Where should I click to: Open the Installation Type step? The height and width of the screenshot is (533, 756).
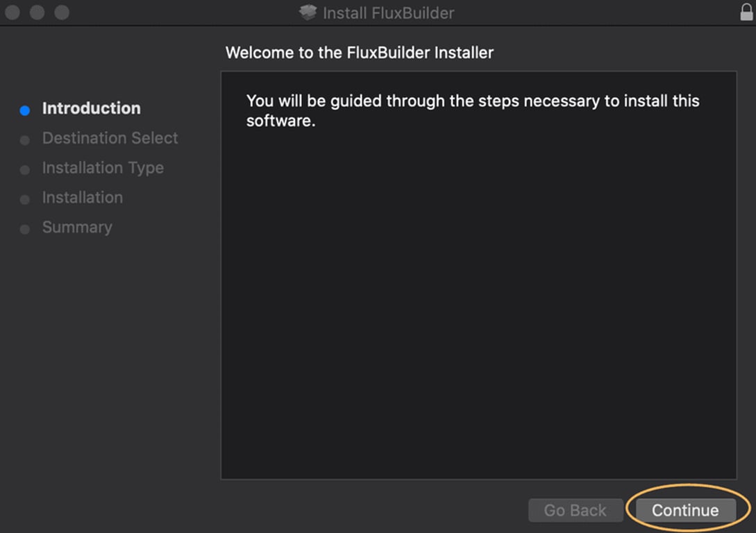pos(103,168)
